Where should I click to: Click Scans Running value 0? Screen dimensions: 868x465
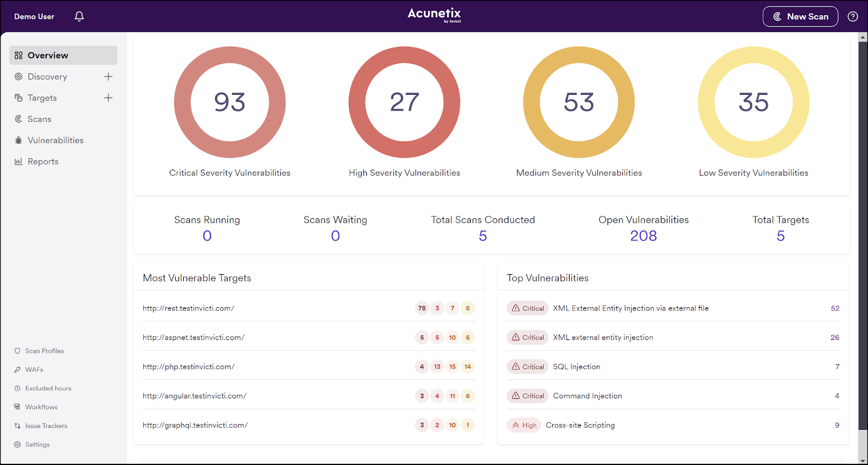click(207, 236)
